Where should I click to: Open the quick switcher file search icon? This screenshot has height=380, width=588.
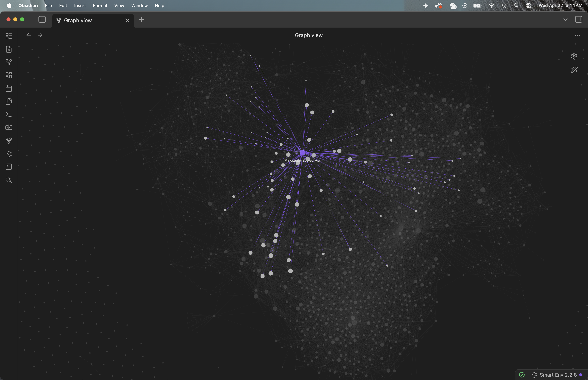pyautogui.click(x=9, y=49)
